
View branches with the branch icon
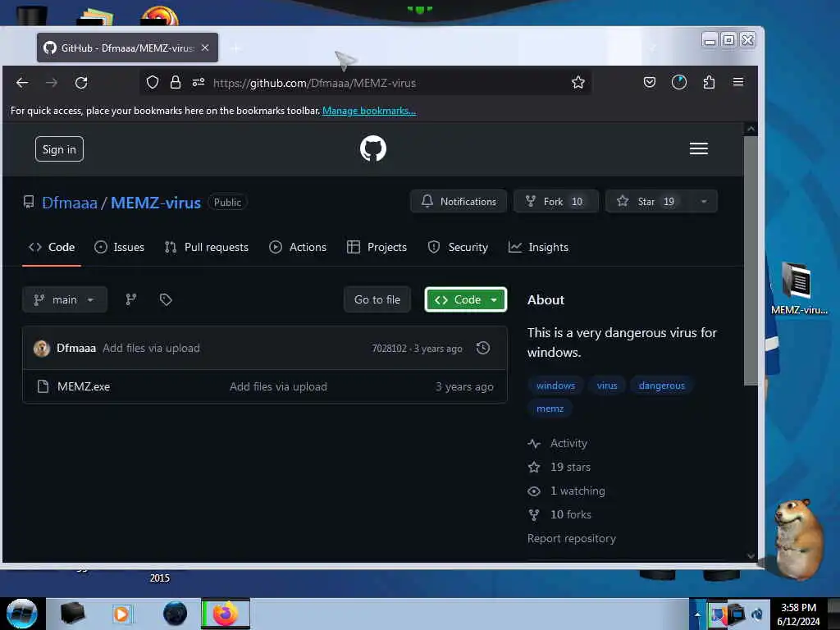point(131,299)
